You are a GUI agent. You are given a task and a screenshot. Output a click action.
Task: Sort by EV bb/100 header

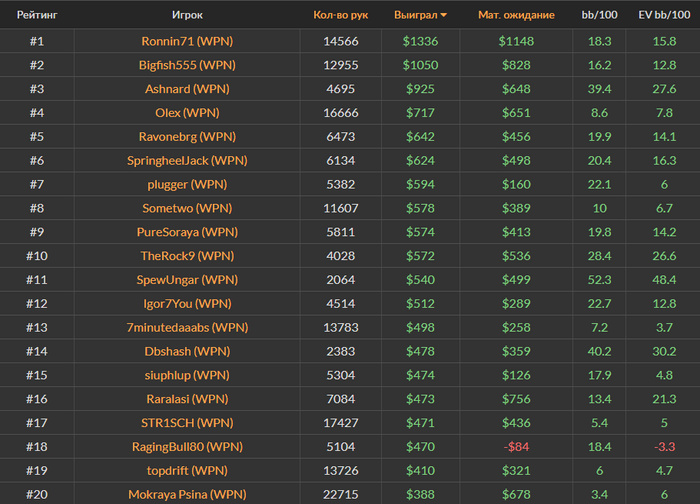click(663, 15)
